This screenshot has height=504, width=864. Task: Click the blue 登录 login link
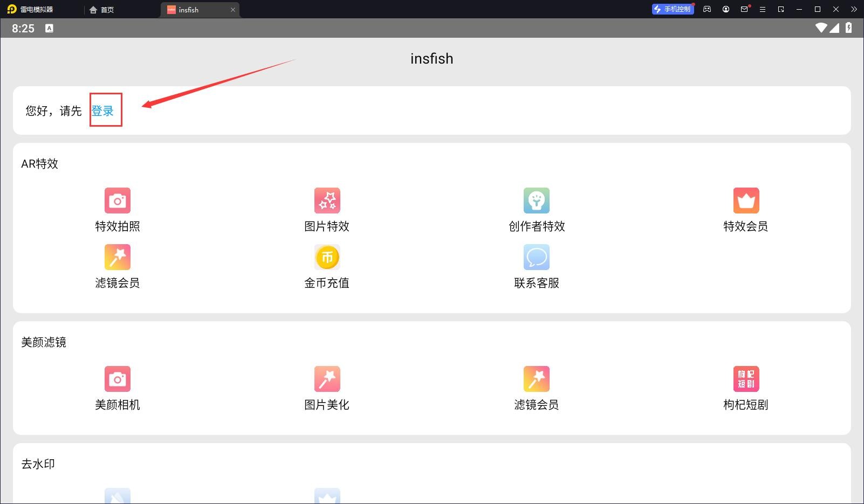click(102, 111)
